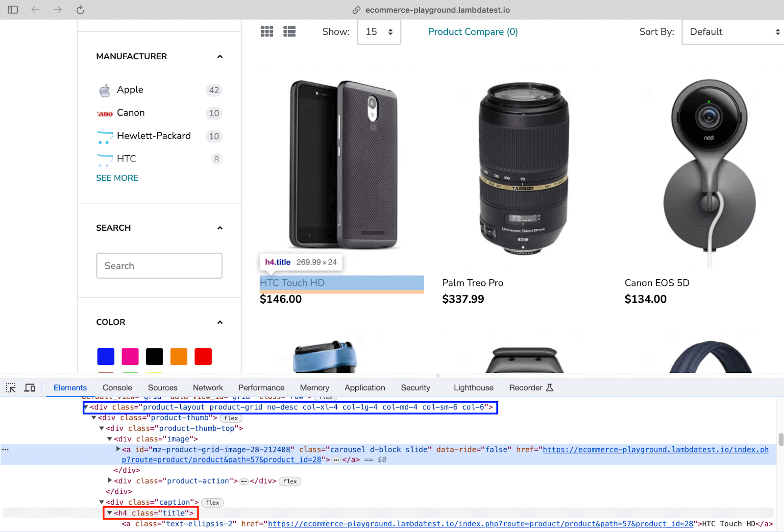This screenshot has width=784, height=532.
Task: Navigate back using the back arrow
Action: tap(35, 10)
